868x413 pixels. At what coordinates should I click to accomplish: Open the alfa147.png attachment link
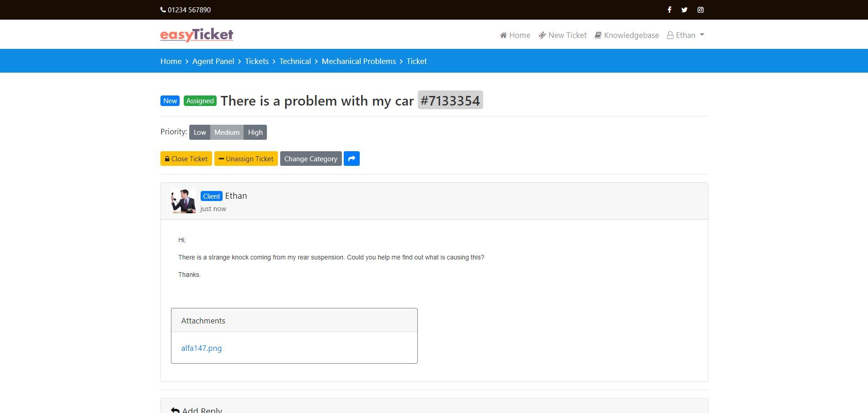click(202, 348)
